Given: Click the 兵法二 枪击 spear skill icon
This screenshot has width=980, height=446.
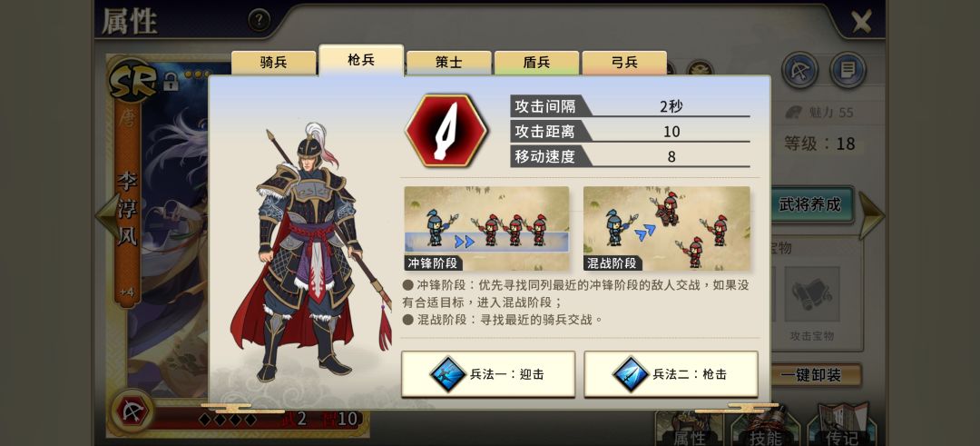Looking at the screenshot, I should coord(631,374).
